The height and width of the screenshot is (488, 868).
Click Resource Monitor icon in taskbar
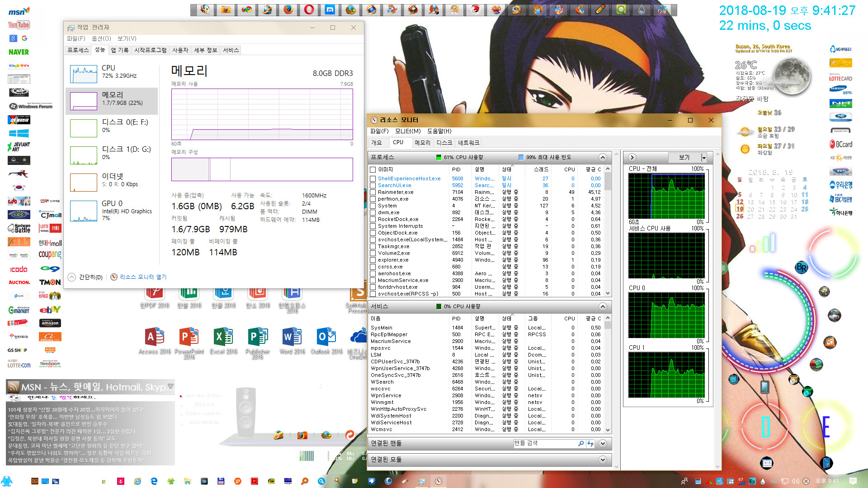[438, 481]
